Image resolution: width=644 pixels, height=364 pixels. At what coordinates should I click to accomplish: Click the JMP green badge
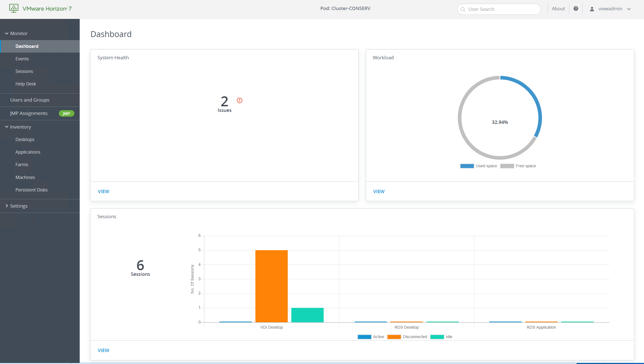pyautogui.click(x=66, y=114)
